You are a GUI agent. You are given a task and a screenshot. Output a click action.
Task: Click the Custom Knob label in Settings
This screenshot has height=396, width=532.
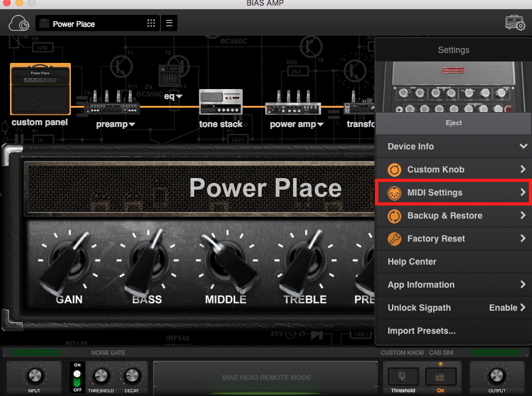coord(436,169)
